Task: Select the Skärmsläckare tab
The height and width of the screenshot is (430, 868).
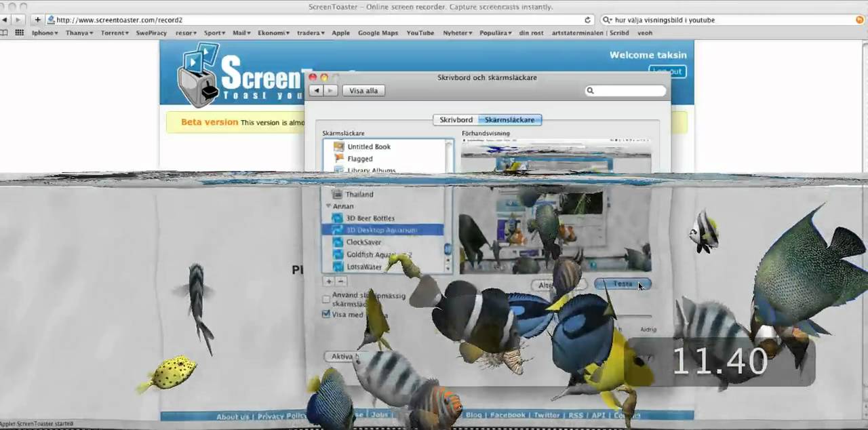Action: (509, 119)
